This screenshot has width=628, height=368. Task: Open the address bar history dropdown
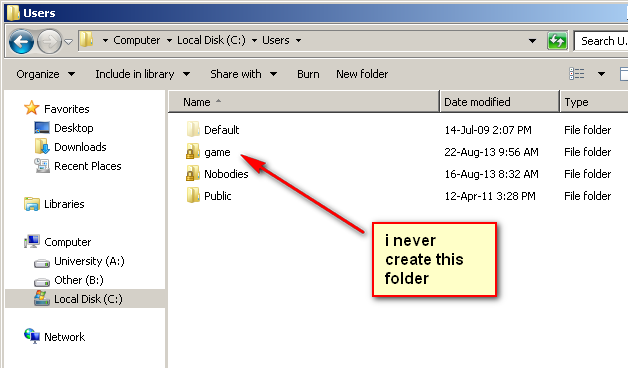pyautogui.click(x=532, y=41)
